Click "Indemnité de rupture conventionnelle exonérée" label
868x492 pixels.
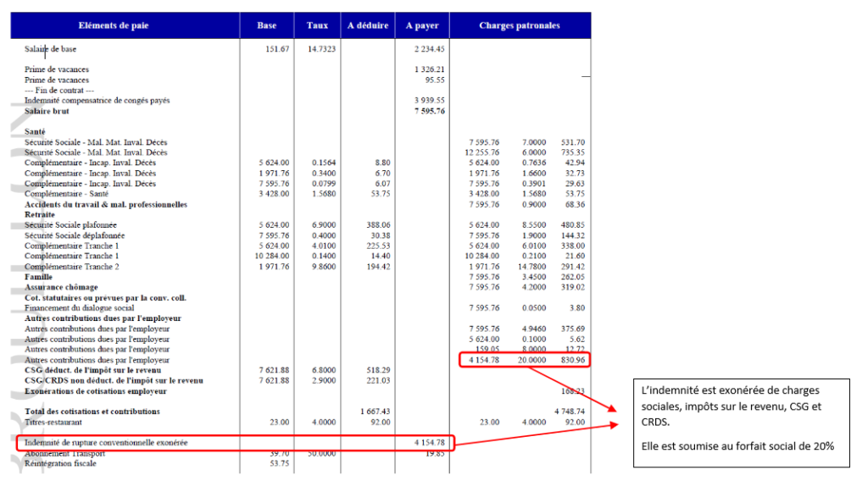pyautogui.click(x=106, y=443)
